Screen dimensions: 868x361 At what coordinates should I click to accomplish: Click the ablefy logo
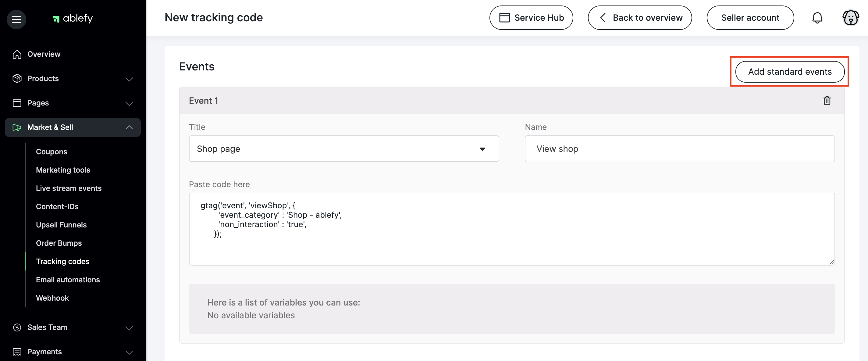(73, 18)
